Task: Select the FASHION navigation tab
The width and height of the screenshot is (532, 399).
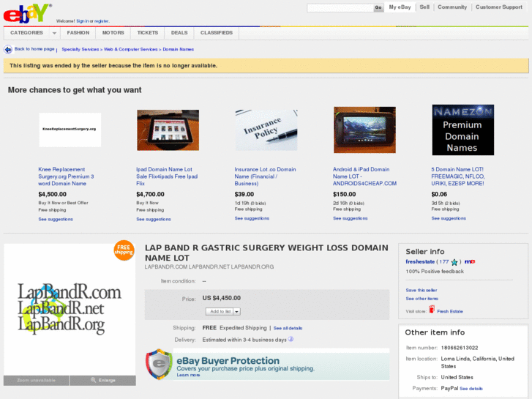Action: [78, 33]
